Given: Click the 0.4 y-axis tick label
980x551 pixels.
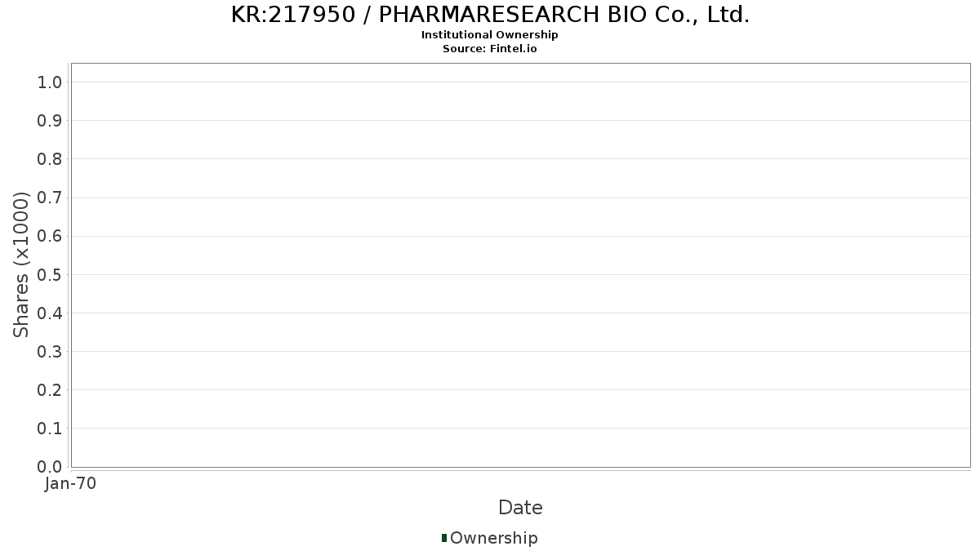Looking at the screenshot, I should click(50, 313).
